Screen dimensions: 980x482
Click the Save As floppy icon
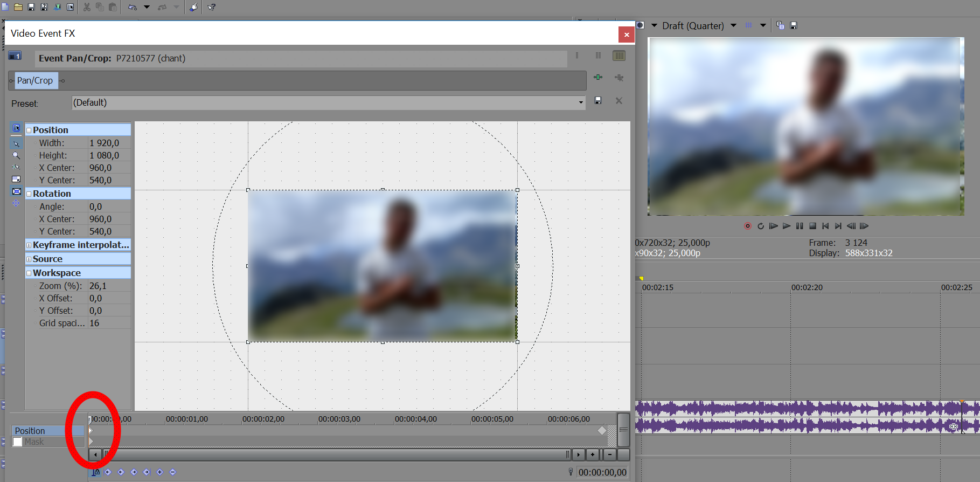coord(44,7)
